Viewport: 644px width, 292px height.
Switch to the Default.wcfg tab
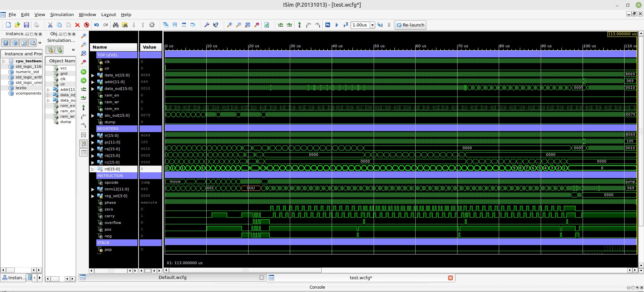172,278
